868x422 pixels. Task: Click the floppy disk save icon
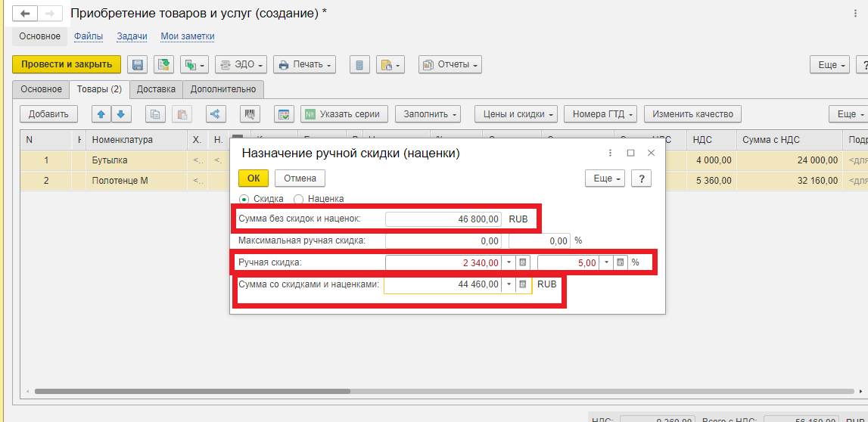pyautogui.click(x=136, y=65)
